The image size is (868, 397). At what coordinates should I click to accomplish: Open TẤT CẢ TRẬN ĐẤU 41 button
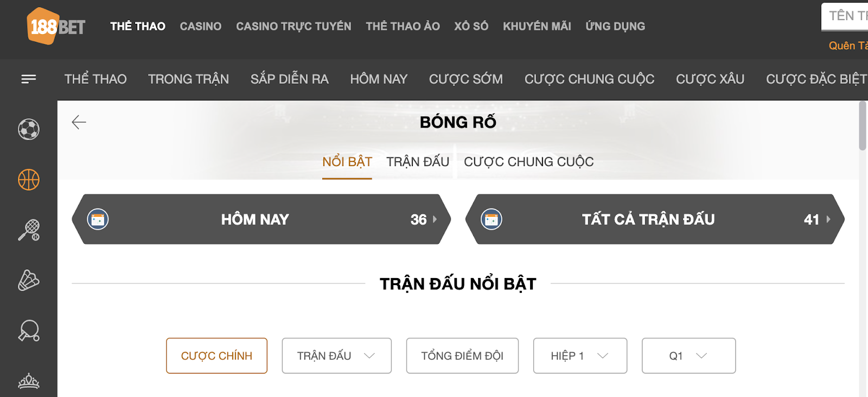tap(655, 219)
